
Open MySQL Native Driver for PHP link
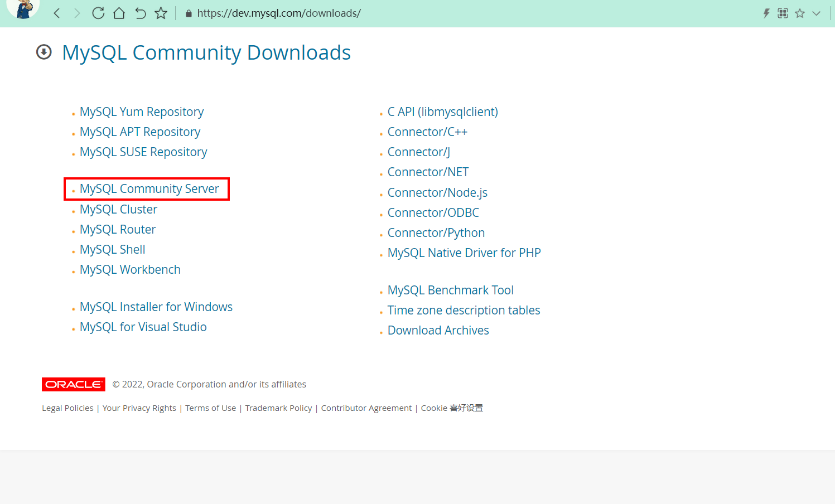464,253
